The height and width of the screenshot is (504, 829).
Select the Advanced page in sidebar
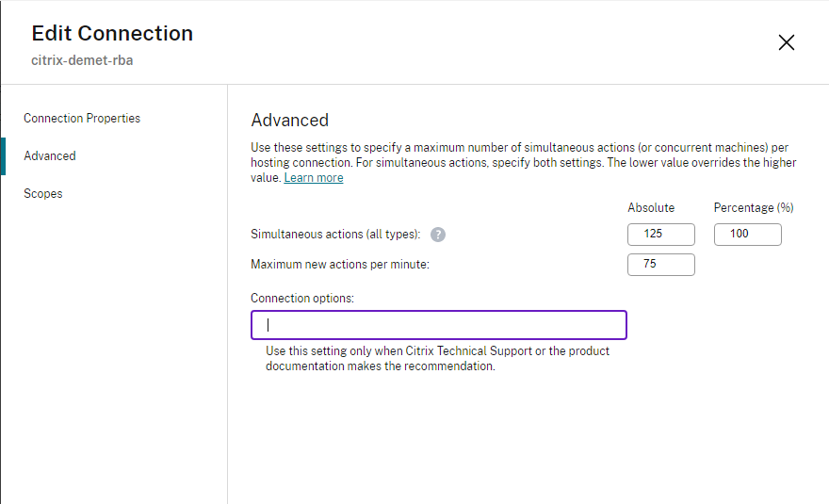pyautogui.click(x=50, y=156)
